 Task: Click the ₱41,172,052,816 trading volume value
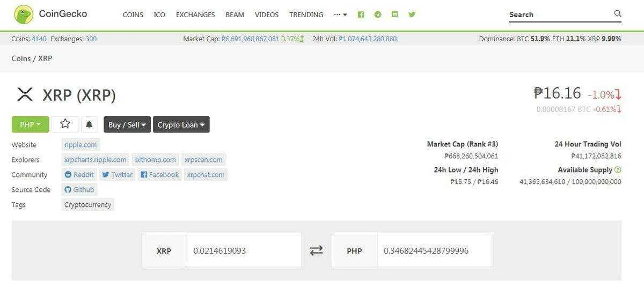click(596, 156)
